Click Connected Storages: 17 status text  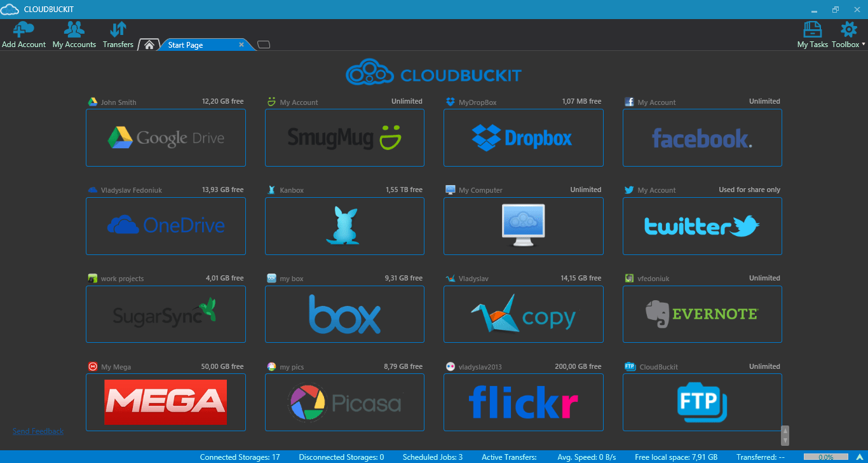point(240,457)
